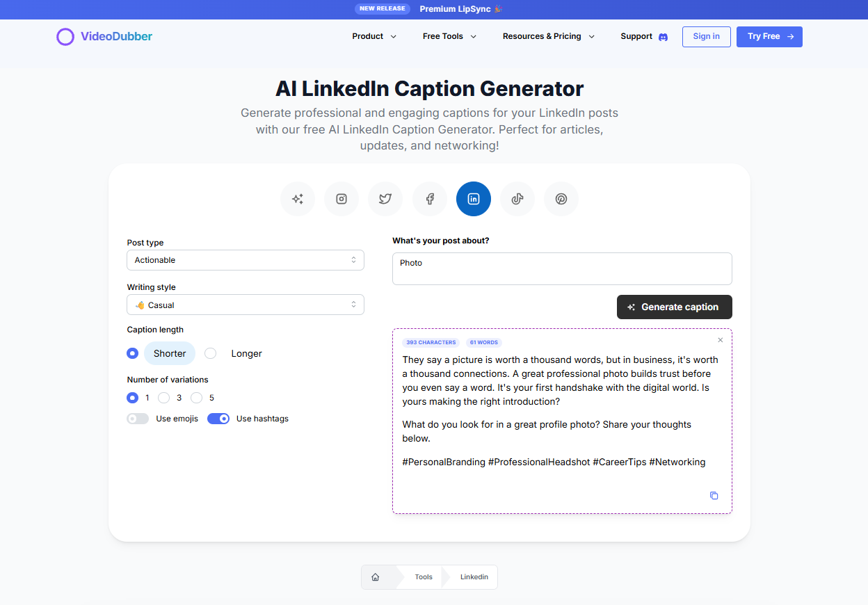Choose the Shorter caption length radio
Viewport: 868px width, 605px height.
[x=133, y=353]
